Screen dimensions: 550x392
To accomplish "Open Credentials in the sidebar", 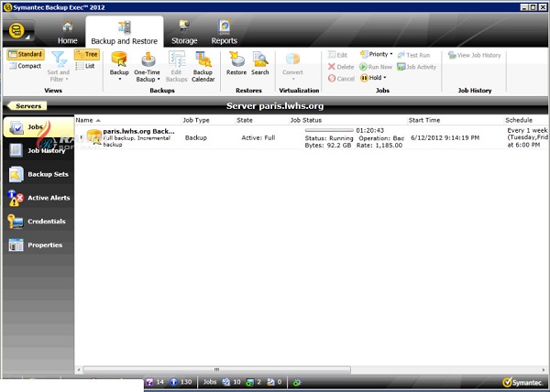I will (x=38, y=222).
